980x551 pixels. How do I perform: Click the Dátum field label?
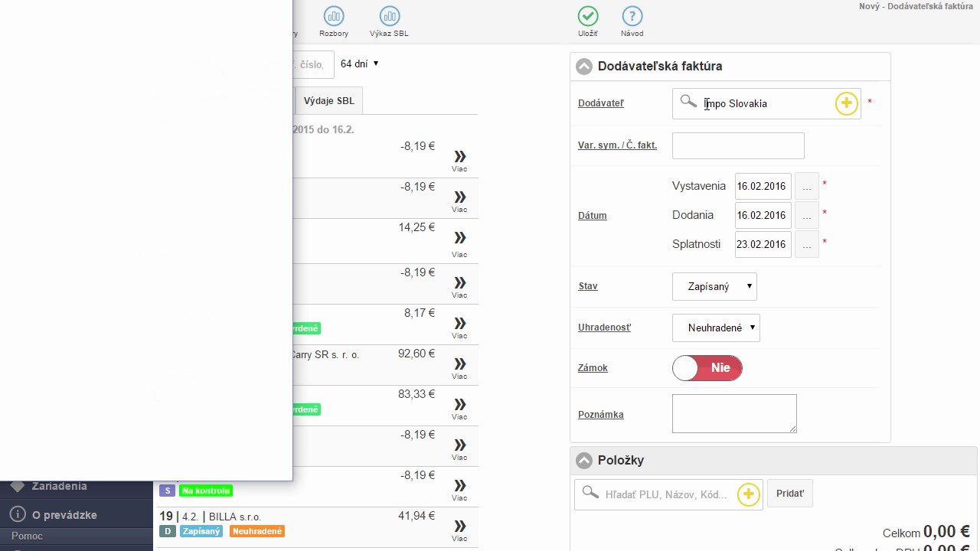593,216
